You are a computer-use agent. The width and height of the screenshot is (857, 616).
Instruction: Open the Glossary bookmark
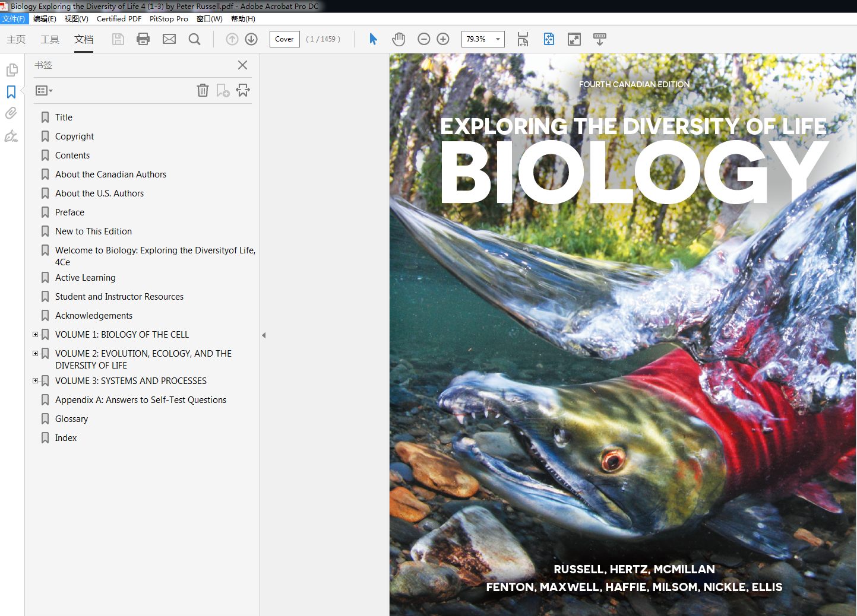coord(71,418)
